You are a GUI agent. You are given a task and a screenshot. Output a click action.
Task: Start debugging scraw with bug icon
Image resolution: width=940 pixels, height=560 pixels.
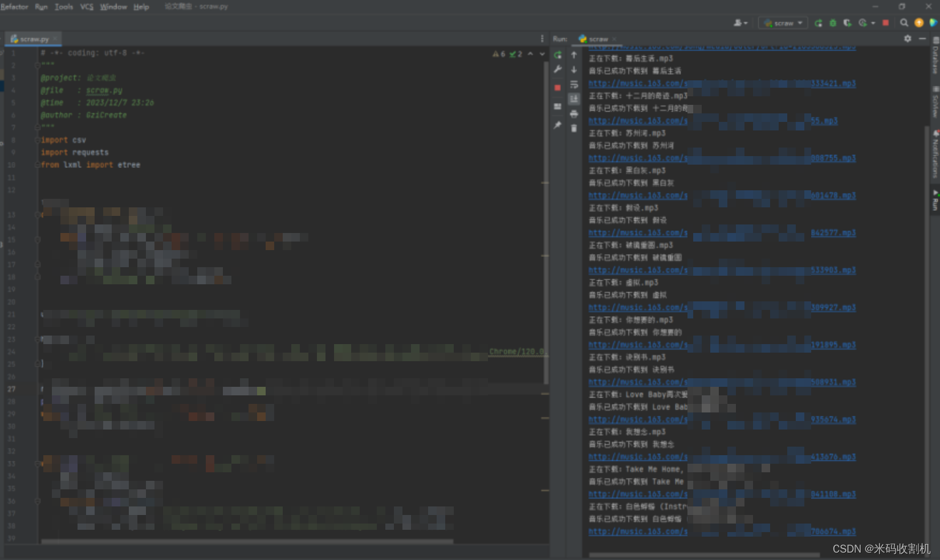click(x=833, y=23)
